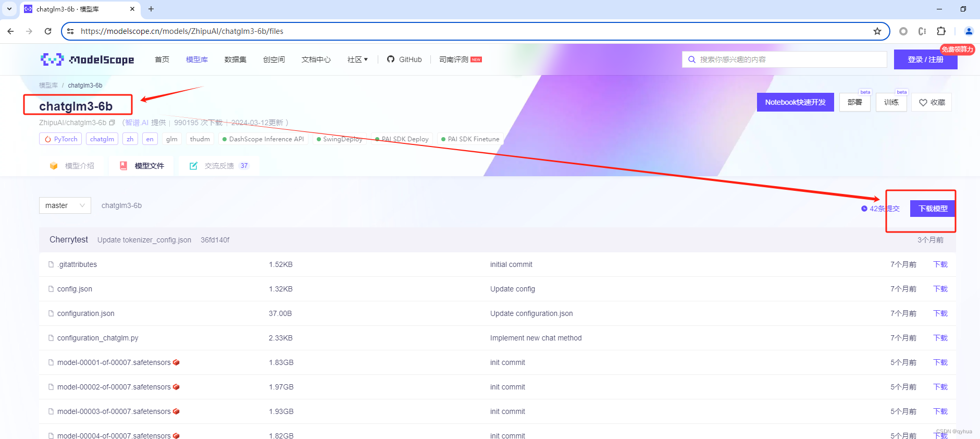This screenshot has width=980, height=439.
Task: Open the browser profile avatar icon
Action: click(969, 31)
